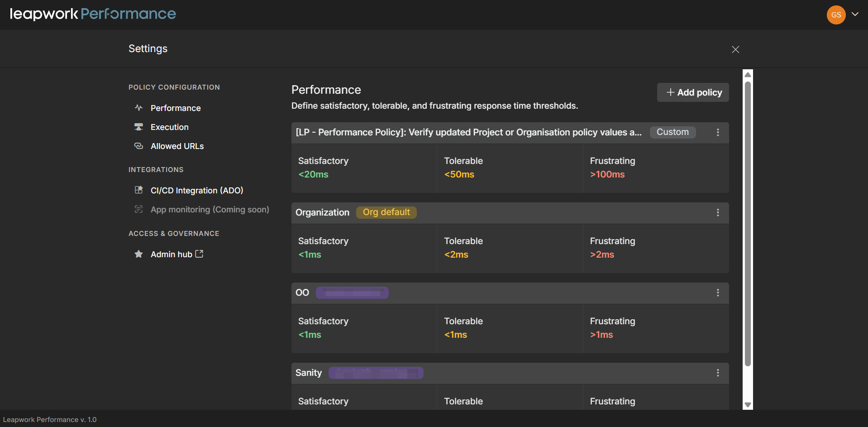The width and height of the screenshot is (868, 427).
Task: Click the Performance pulse icon in sidebar
Action: (138, 108)
